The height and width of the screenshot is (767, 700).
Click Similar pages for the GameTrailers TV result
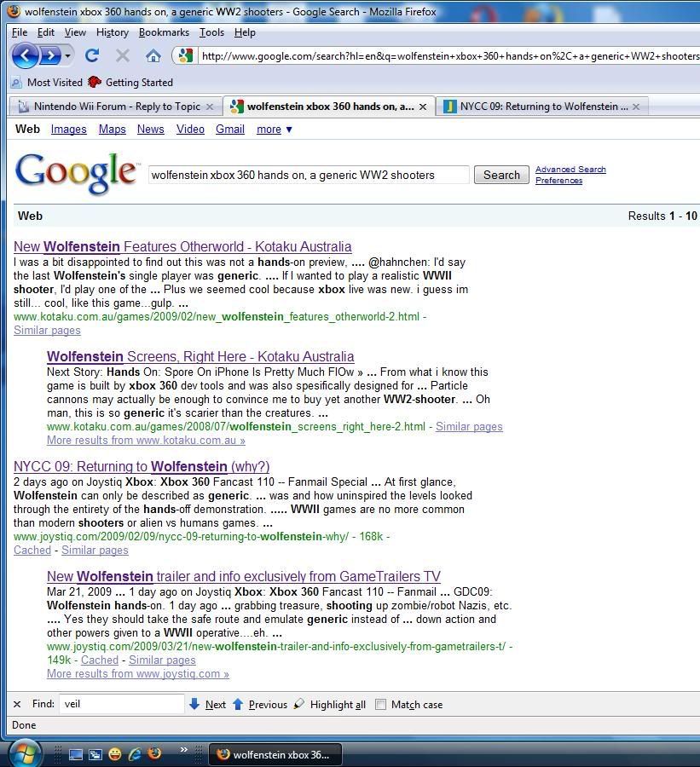click(162, 660)
